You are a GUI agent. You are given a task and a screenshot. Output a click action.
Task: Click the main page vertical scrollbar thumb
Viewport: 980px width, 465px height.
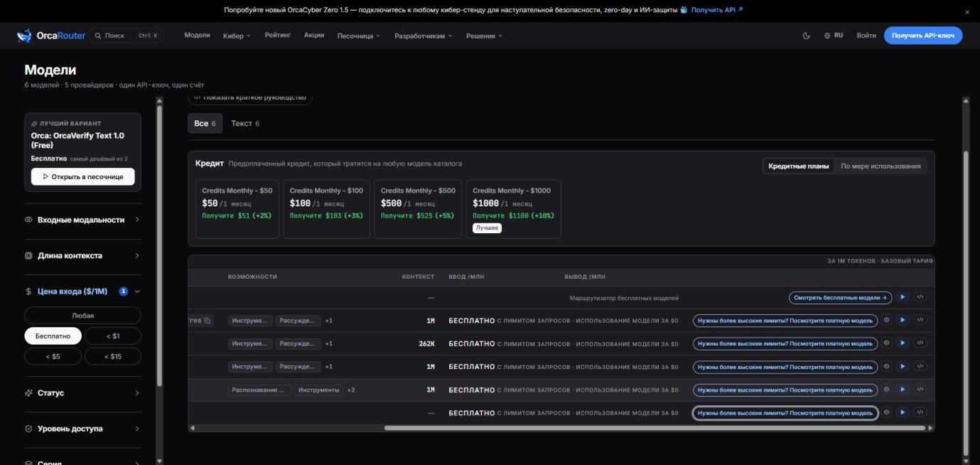point(965,302)
